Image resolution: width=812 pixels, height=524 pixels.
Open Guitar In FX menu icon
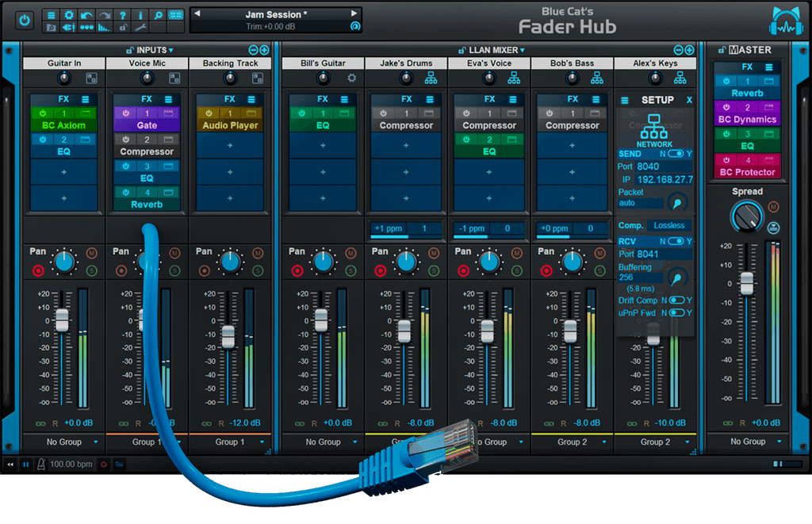[85, 99]
